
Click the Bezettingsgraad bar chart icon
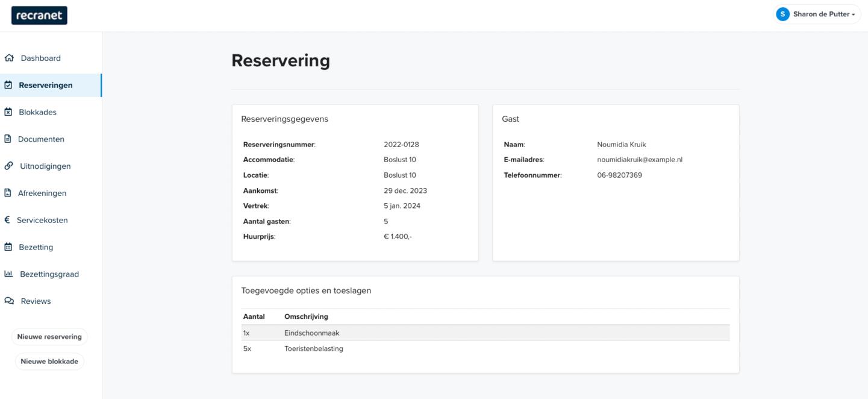pos(8,274)
